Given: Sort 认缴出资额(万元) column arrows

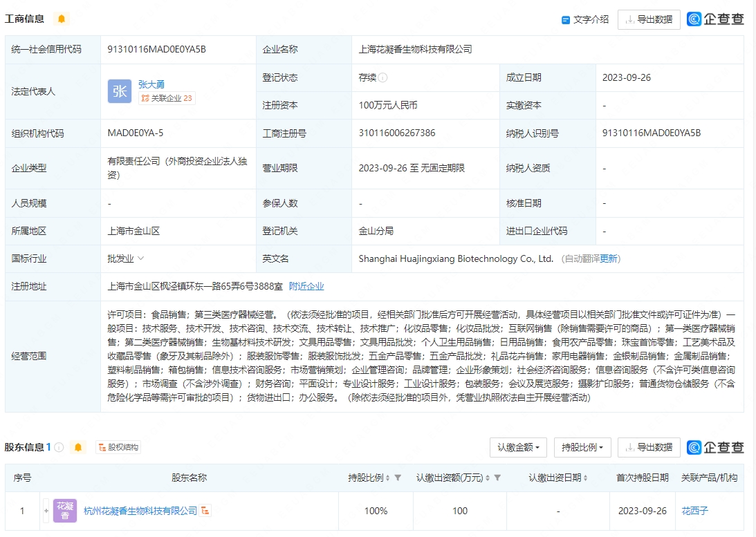Looking at the screenshot, I should click(488, 478).
